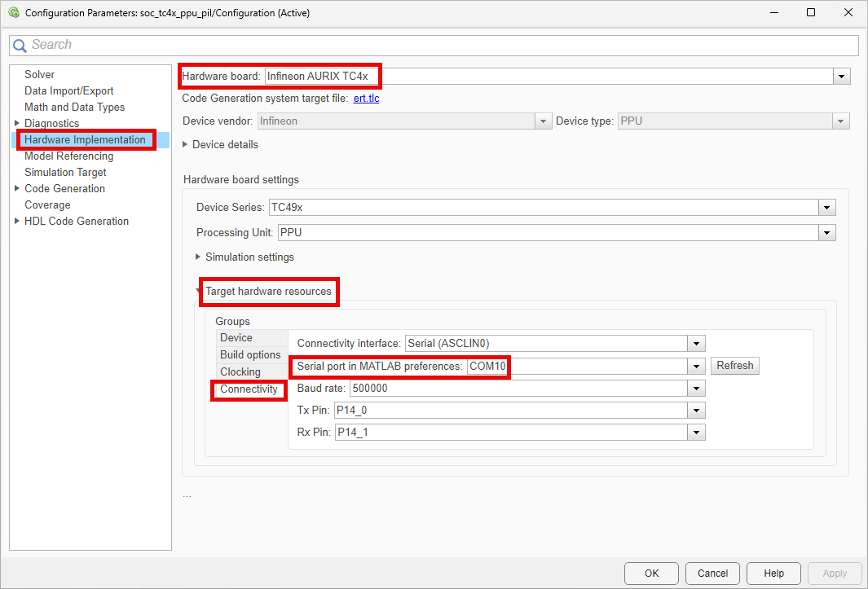Click inside the Search field
The width and height of the screenshot is (868, 589).
coord(434,45)
